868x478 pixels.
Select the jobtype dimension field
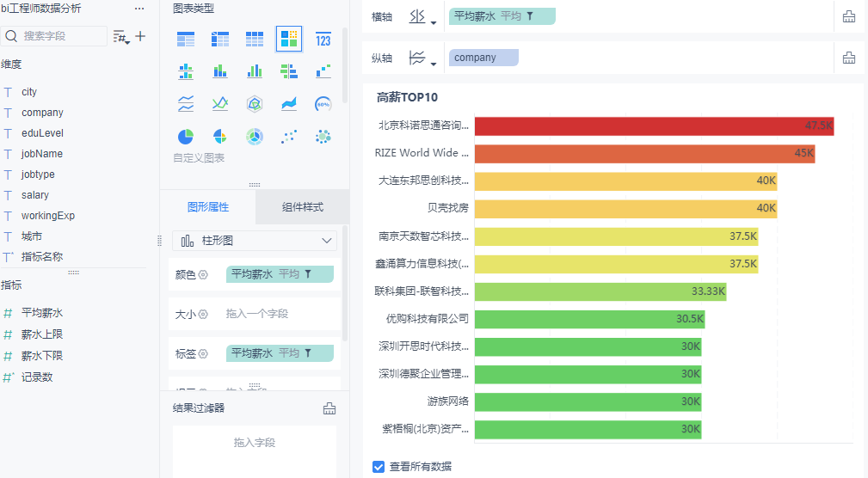pos(38,175)
